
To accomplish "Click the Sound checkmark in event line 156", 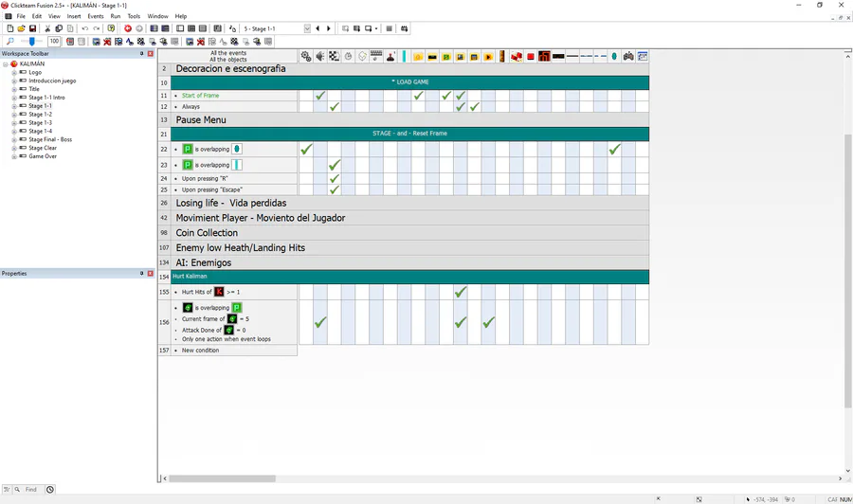I will (x=320, y=322).
